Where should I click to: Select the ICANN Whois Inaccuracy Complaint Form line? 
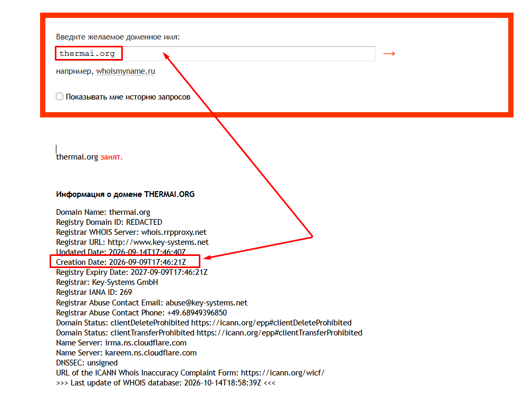pyautogui.click(x=190, y=373)
